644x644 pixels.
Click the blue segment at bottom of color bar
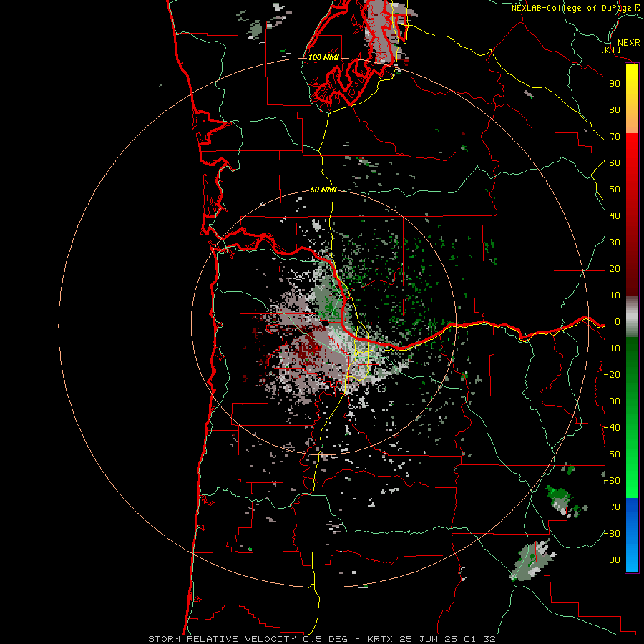632,535
